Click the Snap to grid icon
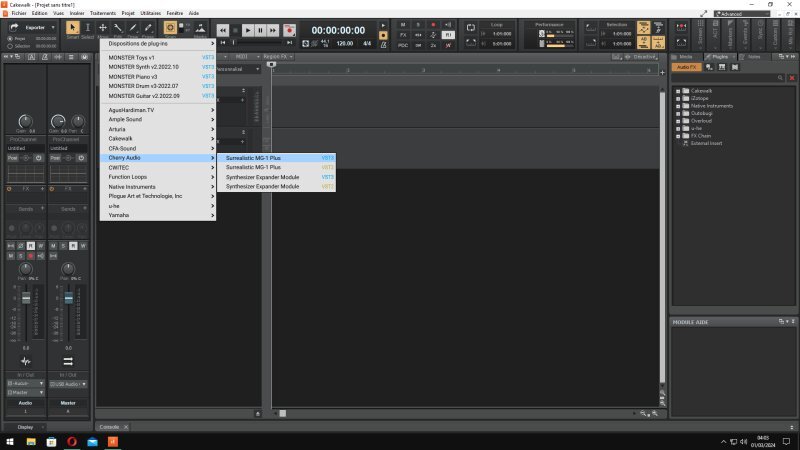800x450 pixels. tap(170, 28)
